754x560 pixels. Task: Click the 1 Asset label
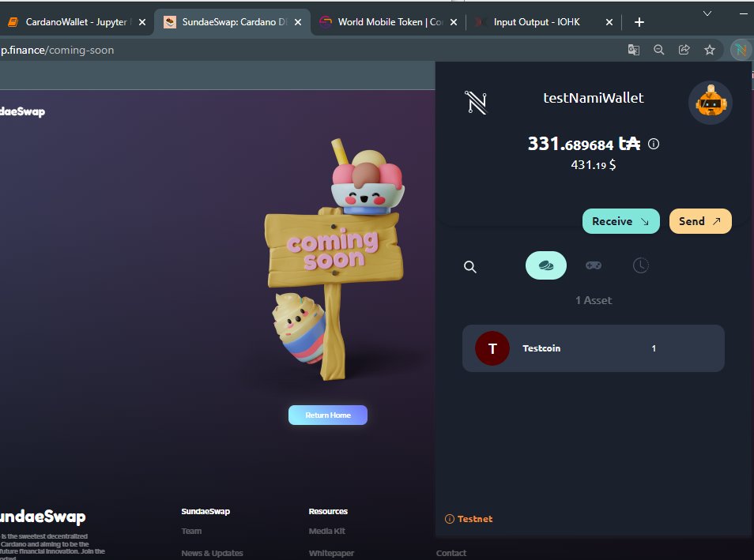pos(594,300)
